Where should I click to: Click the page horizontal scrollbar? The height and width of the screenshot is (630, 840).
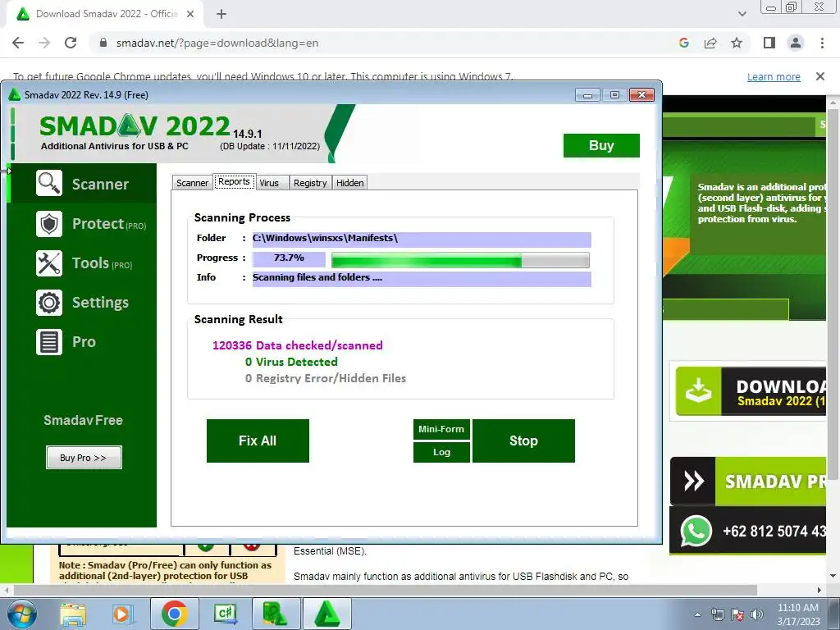385,590
